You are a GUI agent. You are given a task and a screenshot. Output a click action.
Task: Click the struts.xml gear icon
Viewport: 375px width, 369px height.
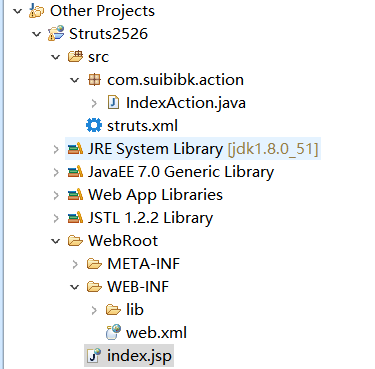[94, 125]
